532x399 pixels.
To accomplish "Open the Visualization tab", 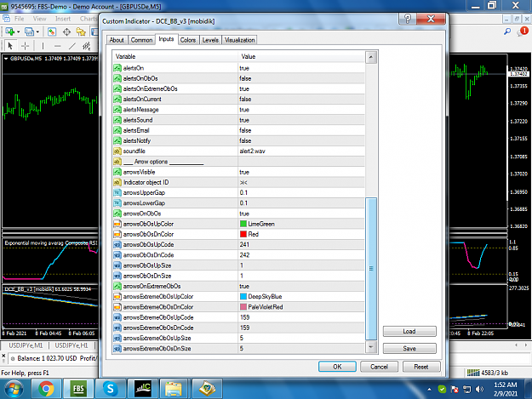I will 239,40.
